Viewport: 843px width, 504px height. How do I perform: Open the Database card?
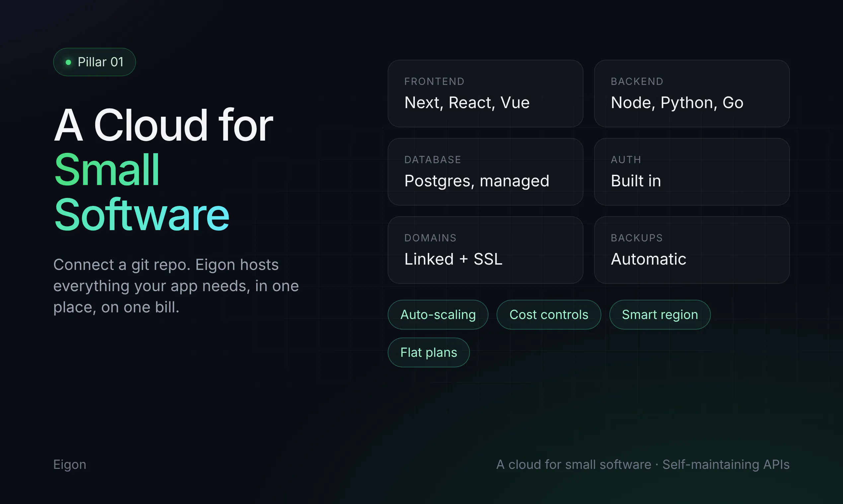486,172
